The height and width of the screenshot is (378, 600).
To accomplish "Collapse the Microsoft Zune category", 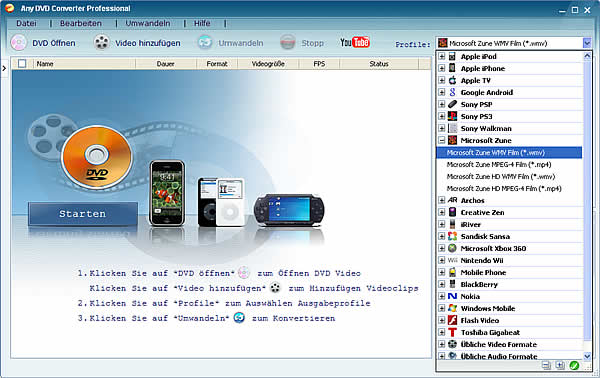I will tap(442, 140).
